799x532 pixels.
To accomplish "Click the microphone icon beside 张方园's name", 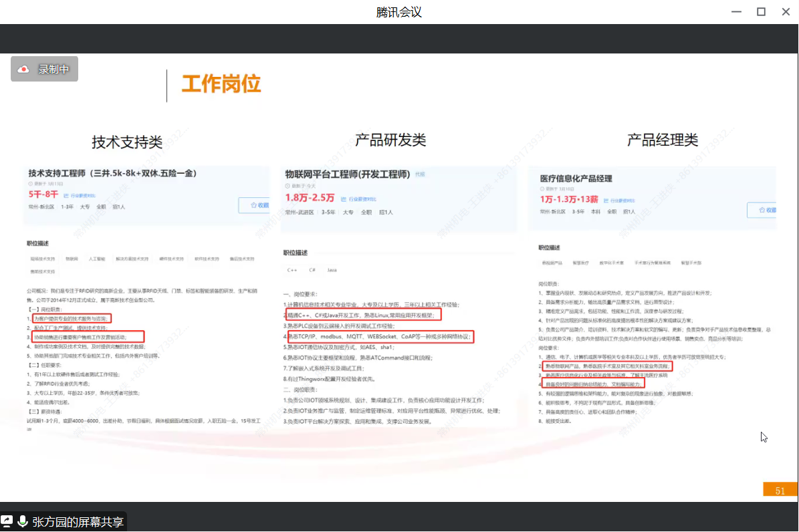I will (23, 521).
